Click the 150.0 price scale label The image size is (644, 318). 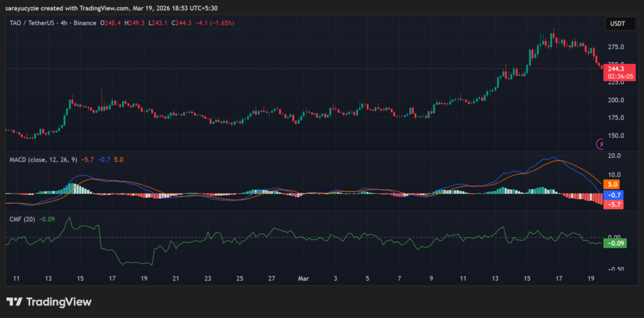pos(616,135)
